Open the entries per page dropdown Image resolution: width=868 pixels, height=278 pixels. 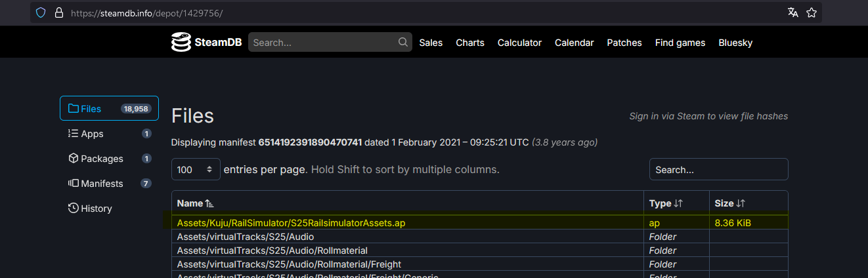pyautogui.click(x=195, y=170)
